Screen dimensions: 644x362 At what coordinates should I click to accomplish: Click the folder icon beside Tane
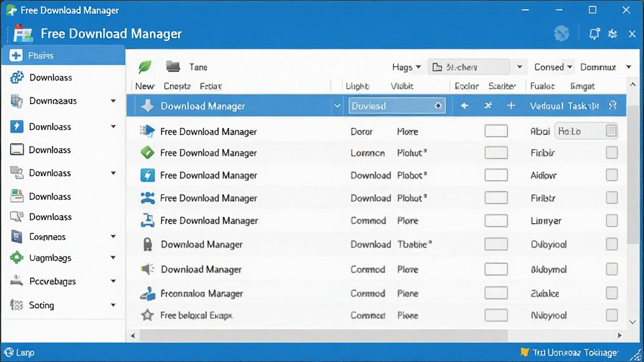point(173,67)
